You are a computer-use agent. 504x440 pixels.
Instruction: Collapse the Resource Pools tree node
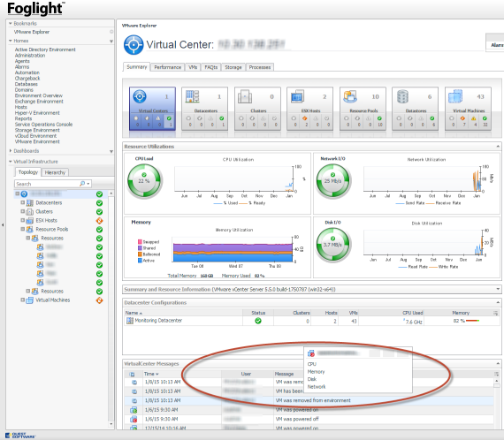point(22,229)
